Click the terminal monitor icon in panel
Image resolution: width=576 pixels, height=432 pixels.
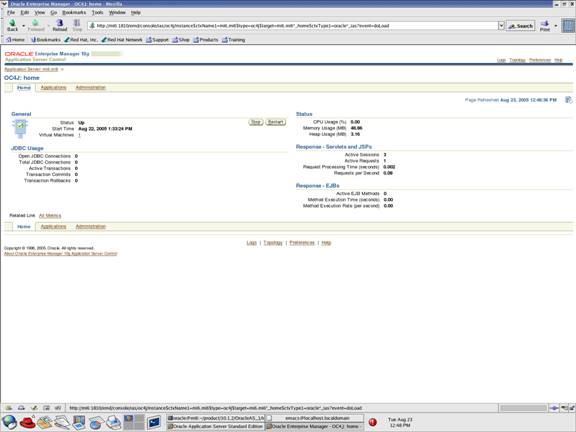(154, 422)
